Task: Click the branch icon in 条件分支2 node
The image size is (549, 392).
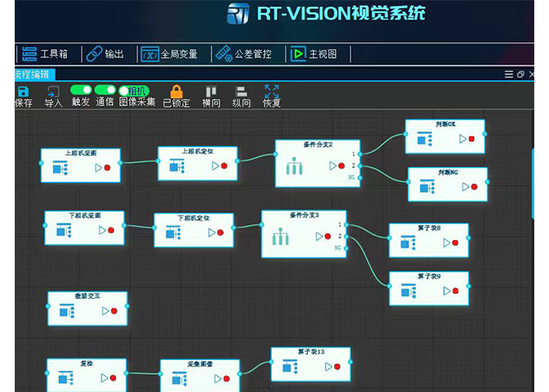Action: point(295,167)
